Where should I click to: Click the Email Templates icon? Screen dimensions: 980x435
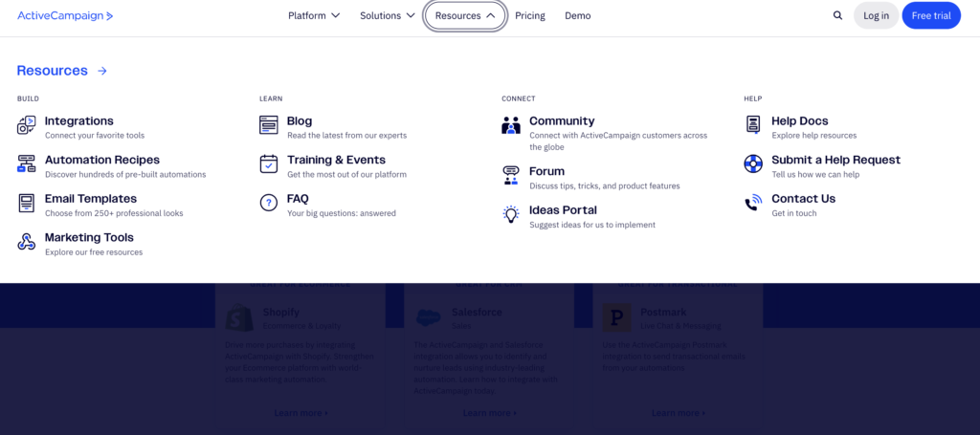pos(26,203)
